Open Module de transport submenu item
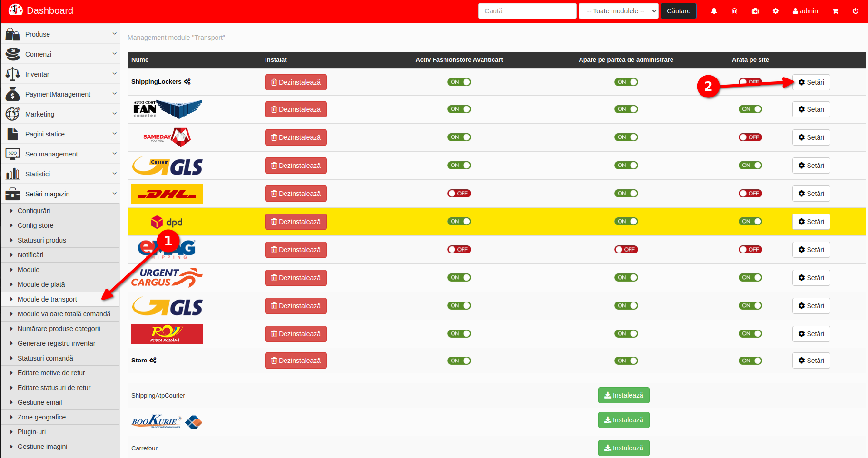The height and width of the screenshot is (458, 868). click(60, 299)
